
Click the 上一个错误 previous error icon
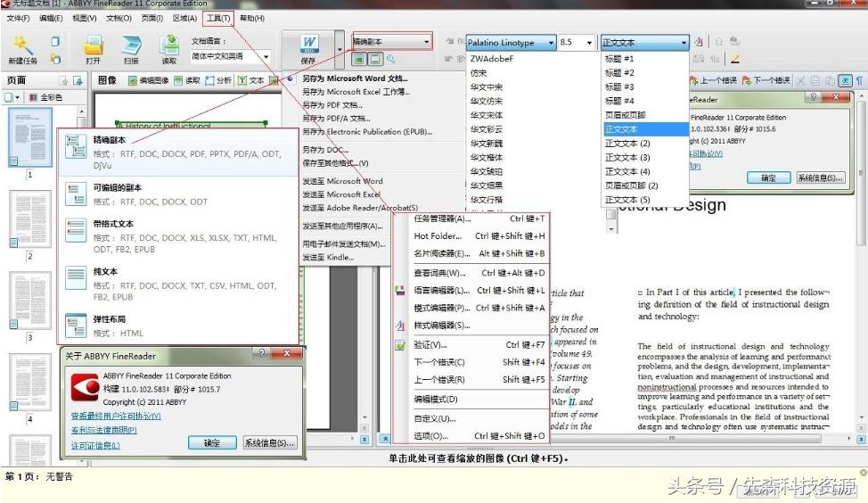(x=694, y=80)
